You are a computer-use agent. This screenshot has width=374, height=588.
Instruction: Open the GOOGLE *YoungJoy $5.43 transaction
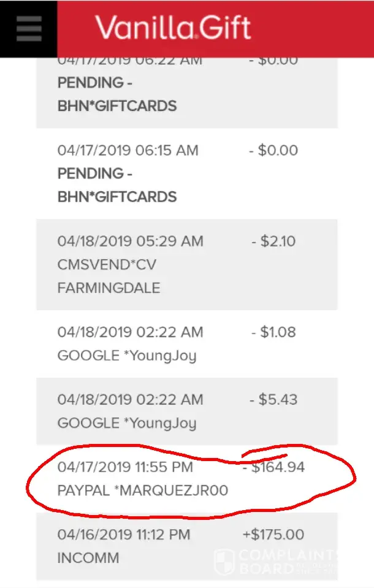(x=127, y=423)
